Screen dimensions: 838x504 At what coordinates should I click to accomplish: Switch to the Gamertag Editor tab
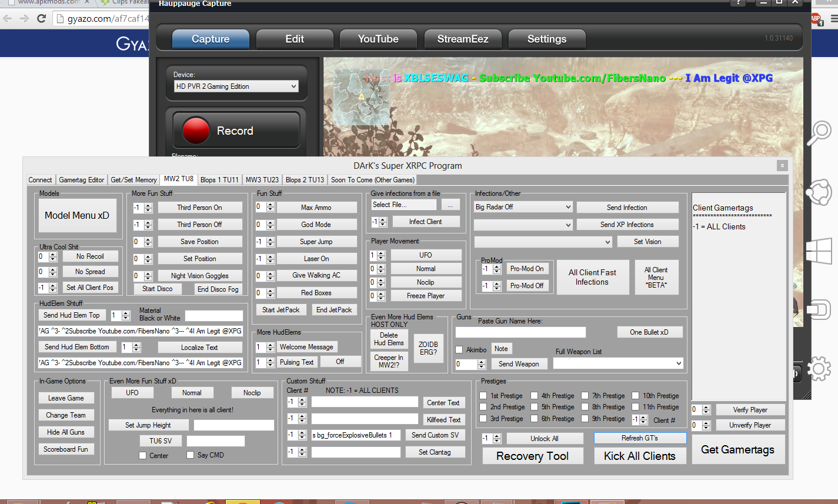81,180
